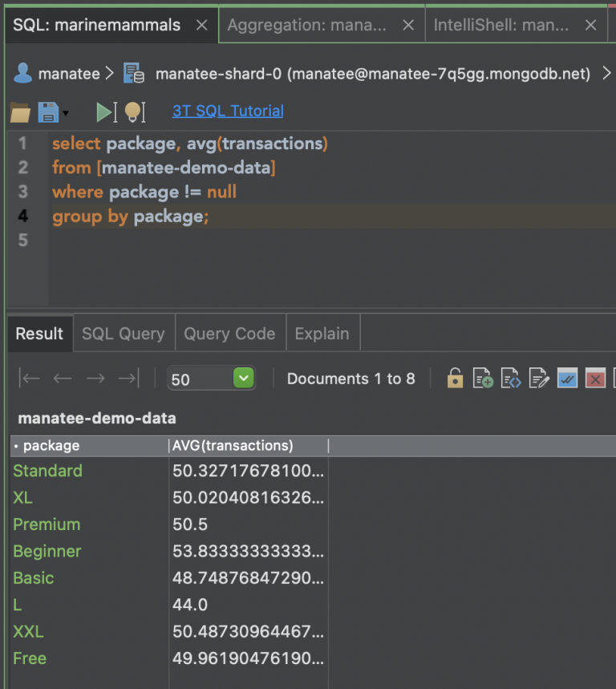The image size is (616, 689).
Task: Open the multi-document update icon
Action: (567, 378)
